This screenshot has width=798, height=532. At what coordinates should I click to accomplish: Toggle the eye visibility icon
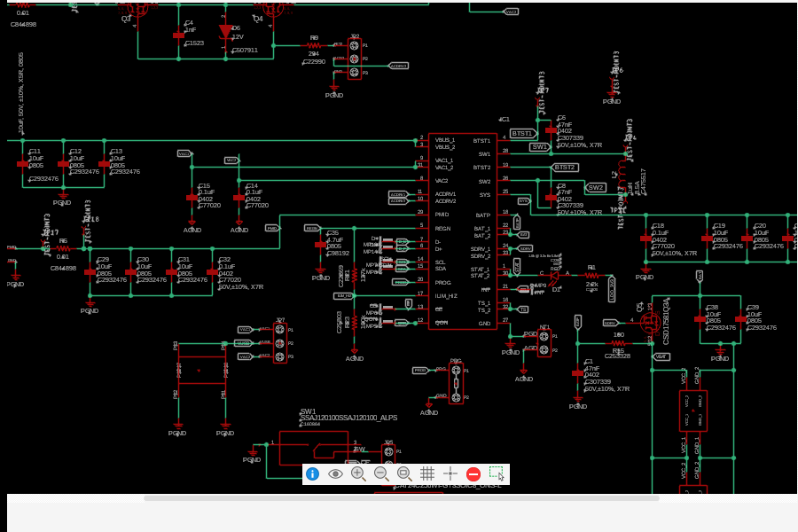[x=335, y=474]
